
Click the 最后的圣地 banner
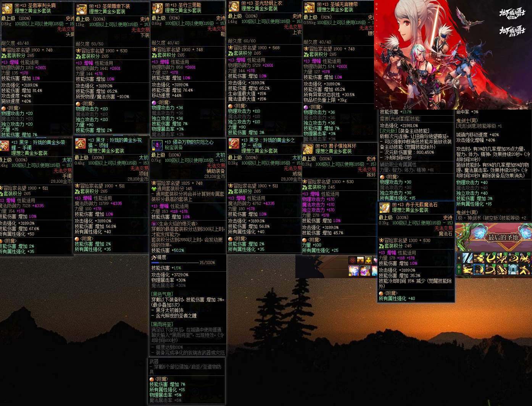point(494,237)
